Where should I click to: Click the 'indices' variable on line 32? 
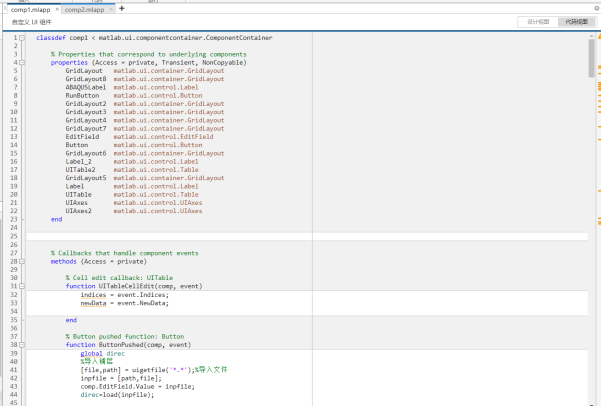(93, 295)
